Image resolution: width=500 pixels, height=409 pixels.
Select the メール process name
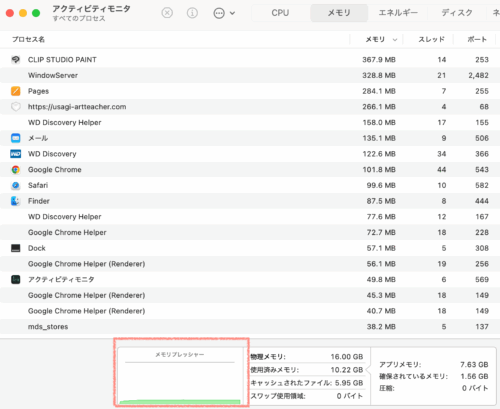38,138
